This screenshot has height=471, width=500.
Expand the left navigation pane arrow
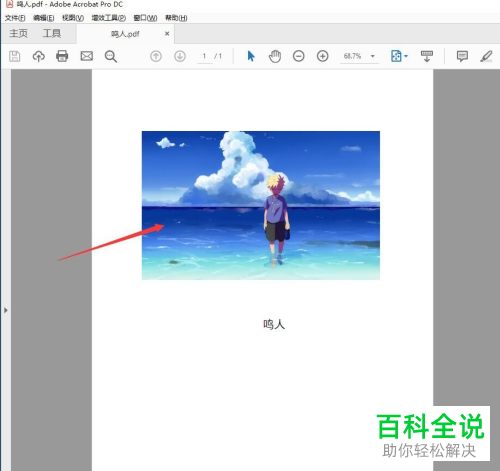click(x=6, y=310)
